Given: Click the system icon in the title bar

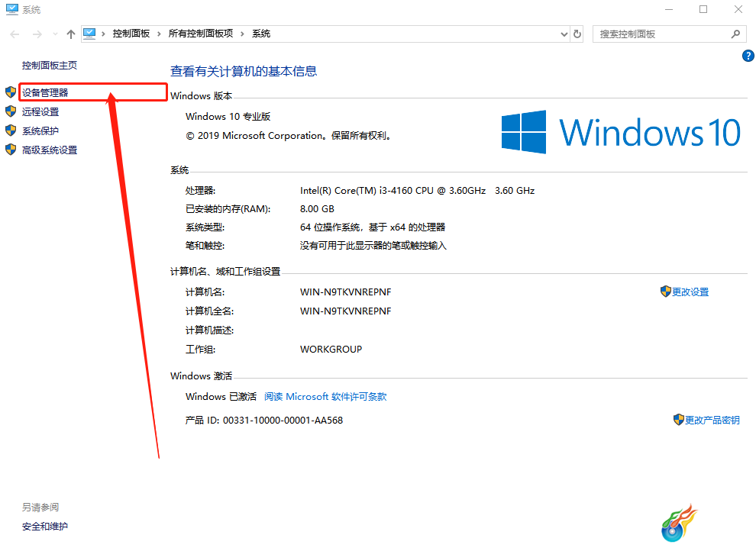Looking at the screenshot, I should 12,9.
